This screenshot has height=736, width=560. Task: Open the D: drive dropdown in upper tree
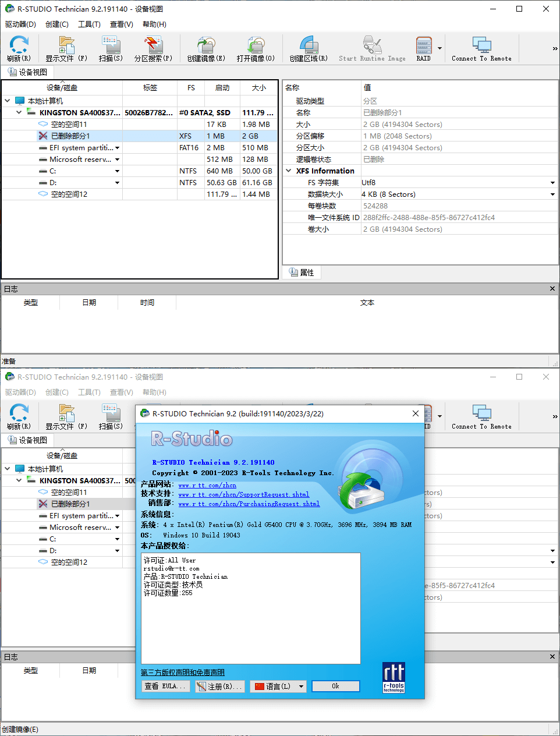pos(117,183)
